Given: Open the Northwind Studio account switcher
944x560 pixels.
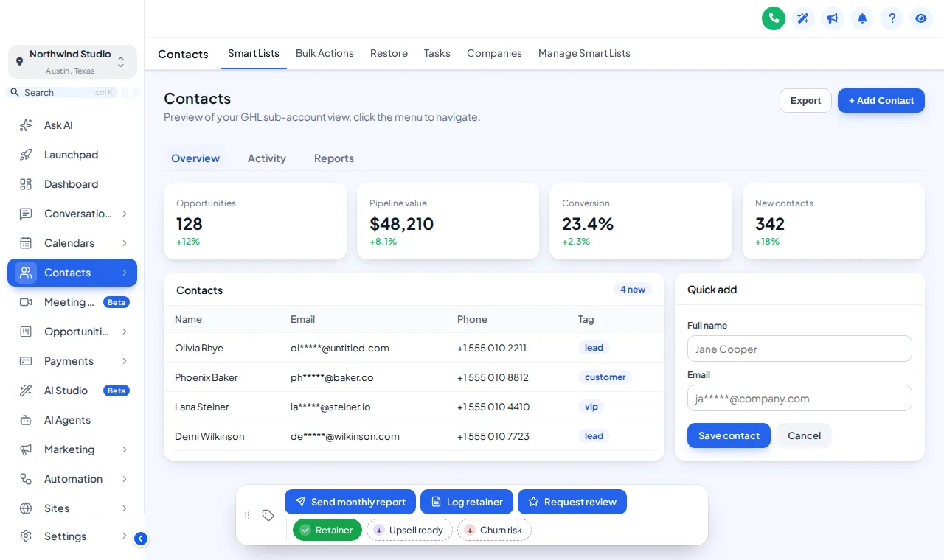Looking at the screenshot, I should click(72, 62).
